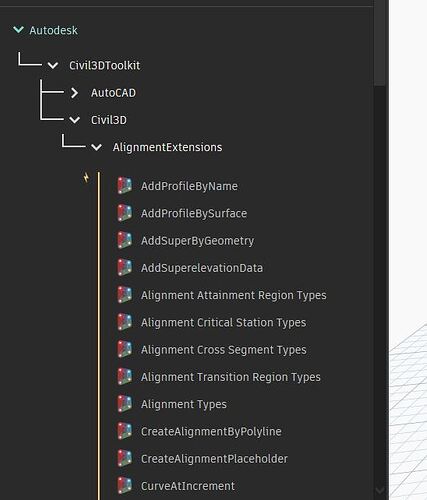427x500 pixels.
Task: Click the AddProfileBySurface node icon
Action: point(125,213)
